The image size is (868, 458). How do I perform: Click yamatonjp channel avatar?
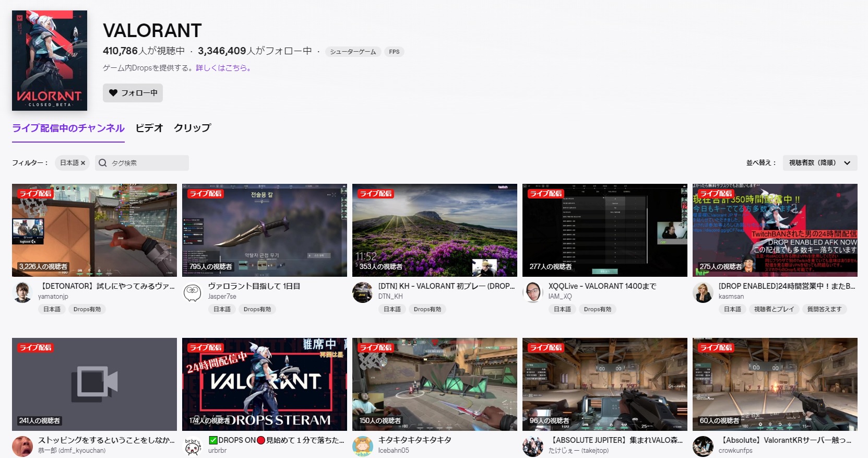click(22, 292)
